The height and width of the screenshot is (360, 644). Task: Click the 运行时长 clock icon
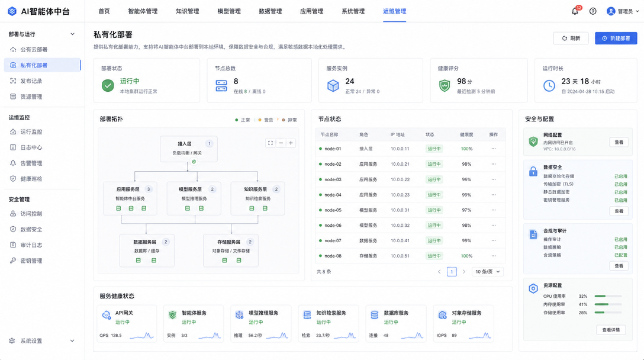pos(549,85)
